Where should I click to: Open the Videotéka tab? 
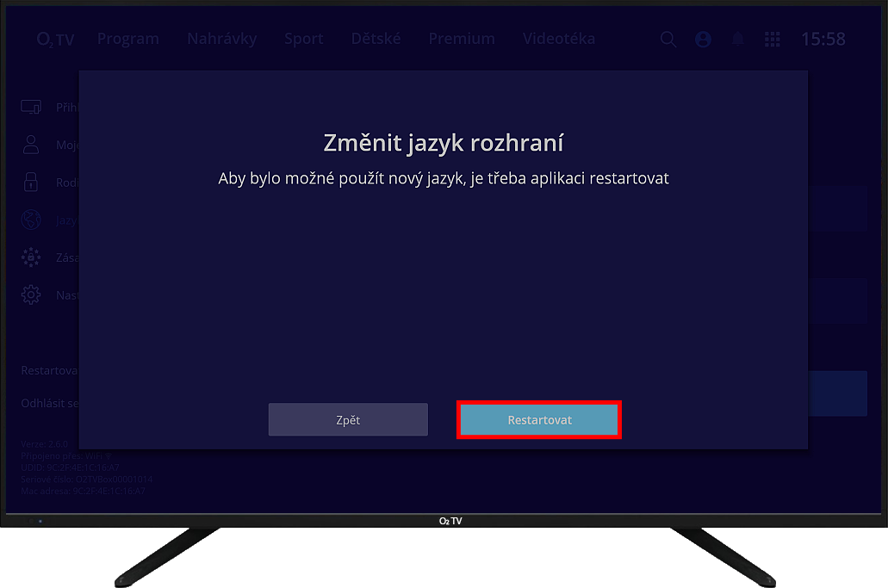558,39
